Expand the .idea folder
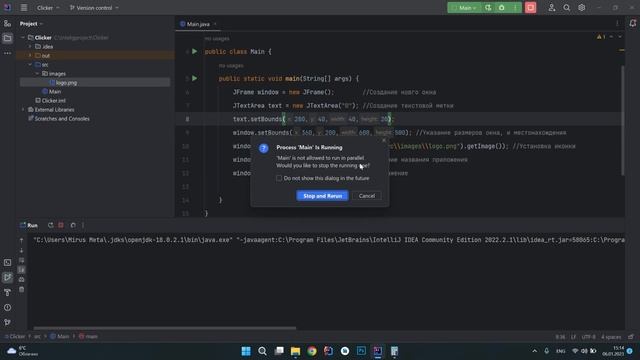This screenshot has height=360, width=640. (30, 47)
